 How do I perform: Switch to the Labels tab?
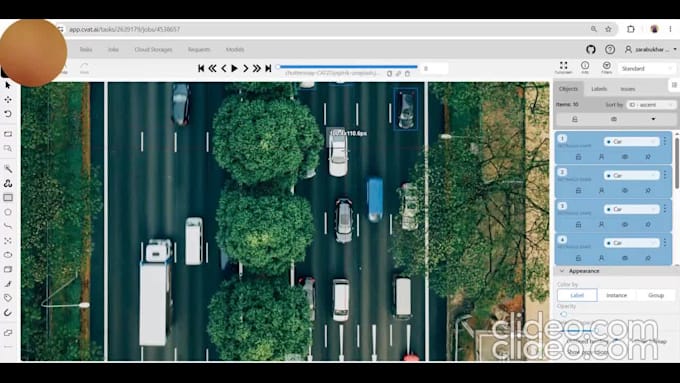pos(599,88)
